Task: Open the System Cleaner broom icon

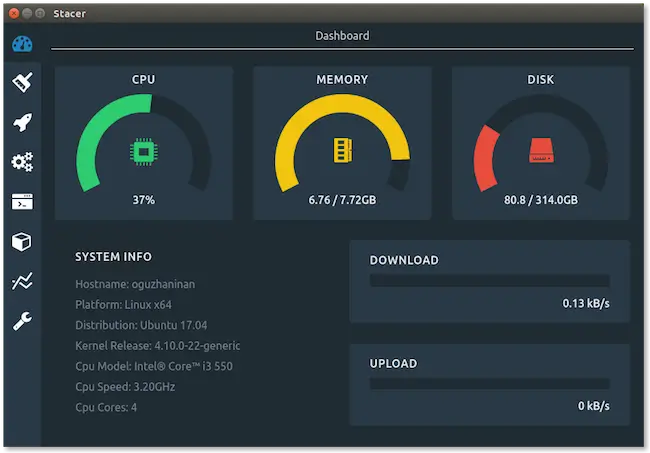Action: click(x=22, y=82)
